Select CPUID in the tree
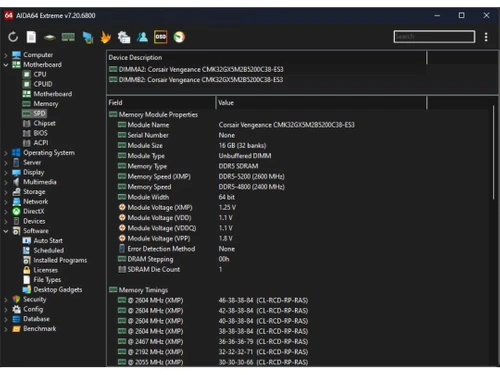 43,84
